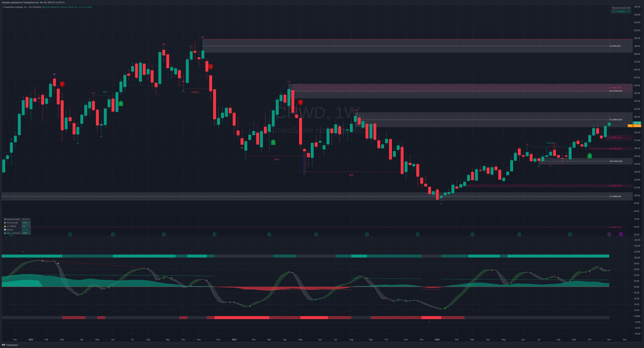The image size is (644, 348).
Task: Click the 2022 label on the time axis
Action: [234, 339]
